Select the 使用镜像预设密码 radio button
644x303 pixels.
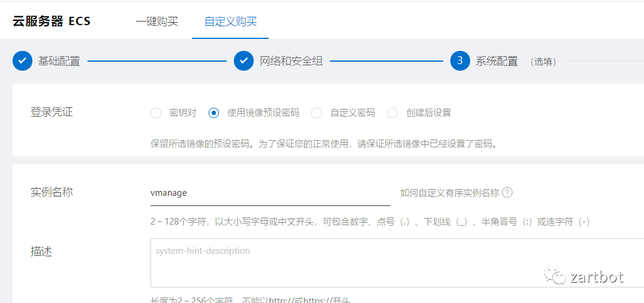pos(213,113)
